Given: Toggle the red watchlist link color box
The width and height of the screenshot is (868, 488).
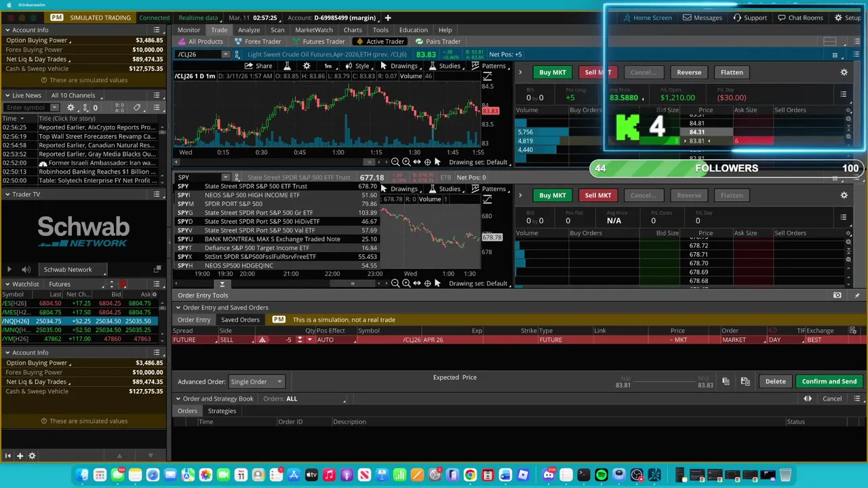Looking at the screenshot, I should pos(123,285).
